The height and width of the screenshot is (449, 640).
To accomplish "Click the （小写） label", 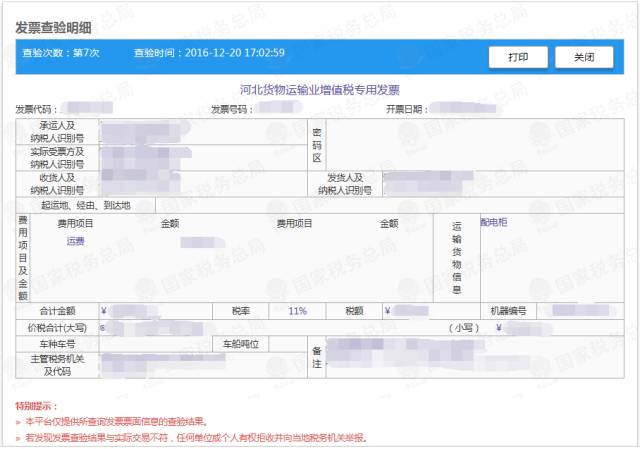I will tap(464, 328).
